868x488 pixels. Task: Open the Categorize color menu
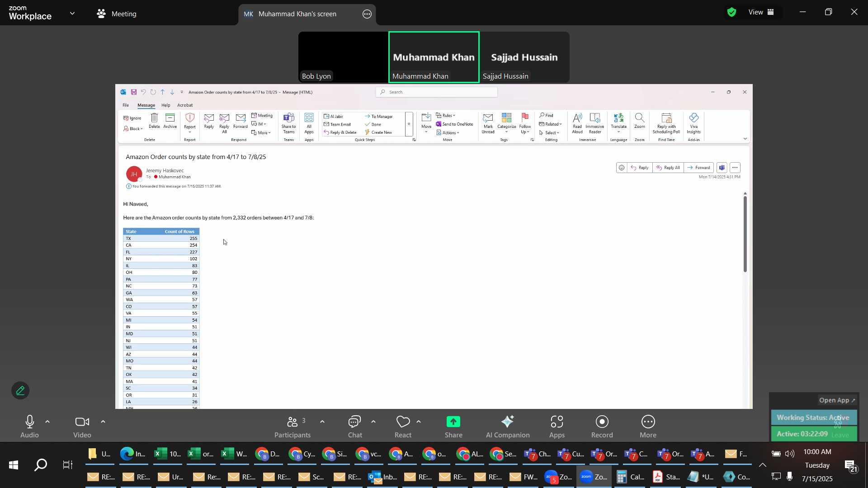click(x=507, y=123)
